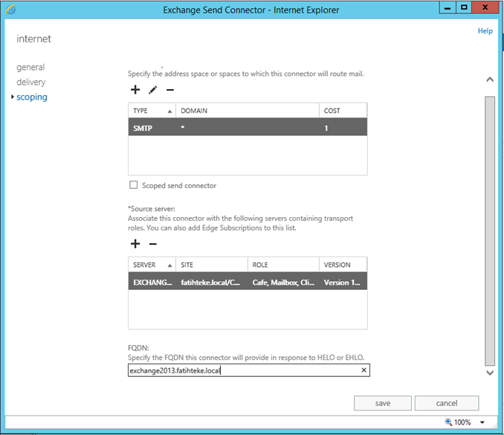Tick the Scoped send connector checkbox
This screenshot has height=435, width=504.
click(x=133, y=185)
